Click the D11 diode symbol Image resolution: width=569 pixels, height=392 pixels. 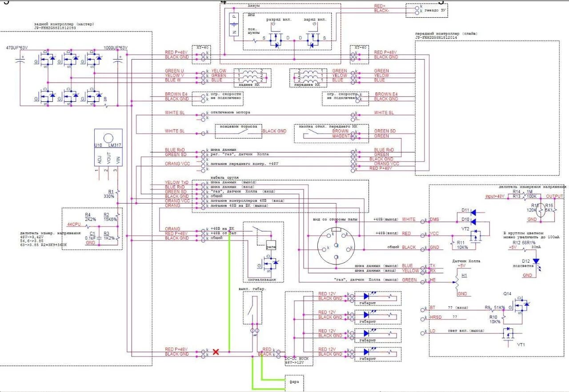pos(473,212)
